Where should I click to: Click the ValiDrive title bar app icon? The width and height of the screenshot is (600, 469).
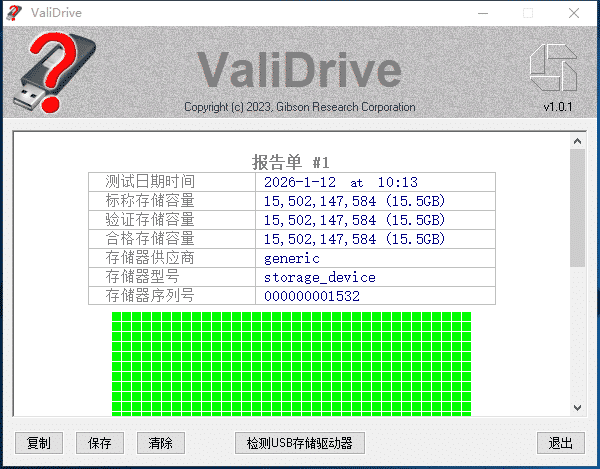click(x=15, y=13)
